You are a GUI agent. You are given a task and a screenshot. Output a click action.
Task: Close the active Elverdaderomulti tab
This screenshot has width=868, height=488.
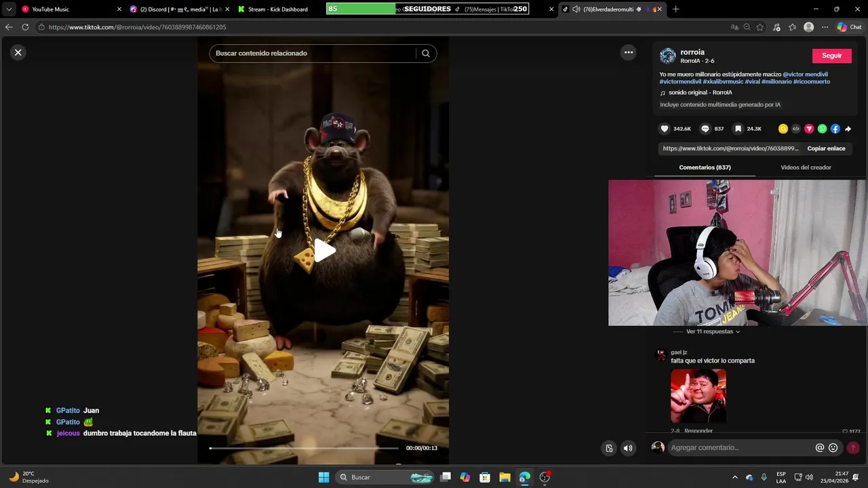(658, 9)
